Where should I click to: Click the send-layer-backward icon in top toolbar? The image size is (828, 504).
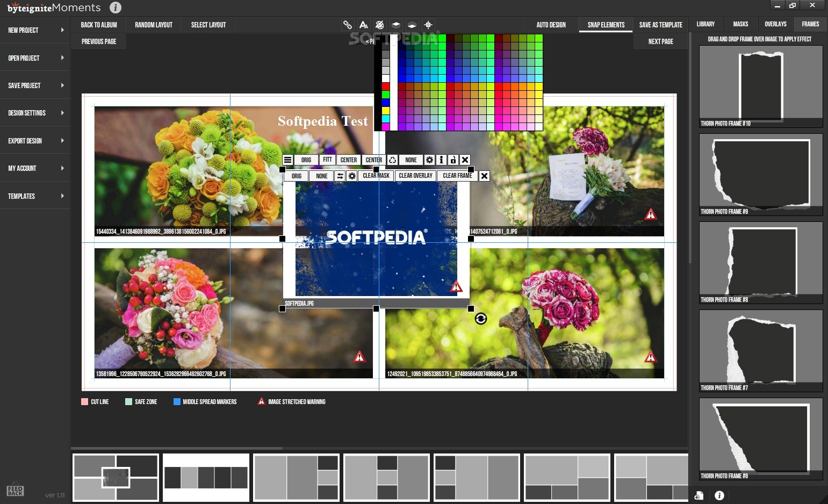pyautogui.click(x=412, y=25)
